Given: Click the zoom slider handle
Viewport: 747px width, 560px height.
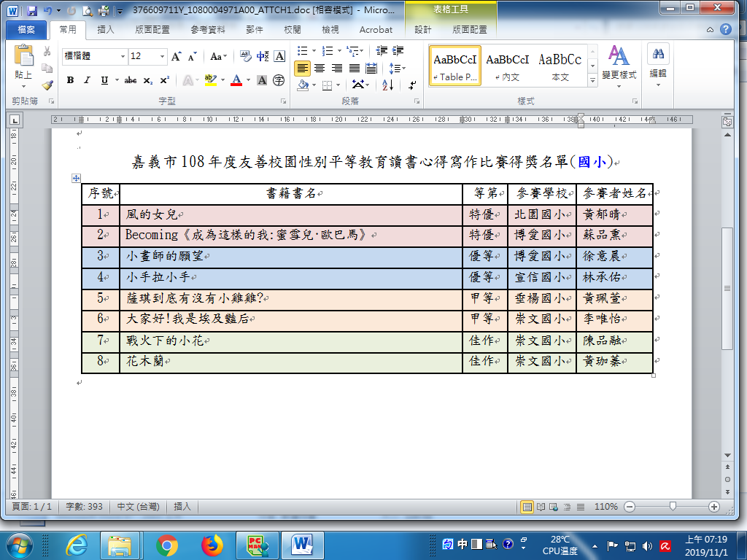Looking at the screenshot, I should point(673,507).
